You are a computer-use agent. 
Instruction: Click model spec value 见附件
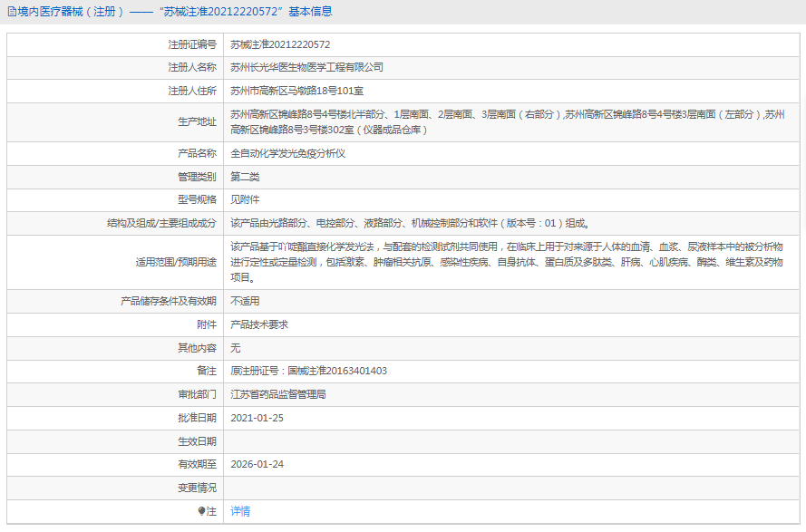tap(245, 199)
